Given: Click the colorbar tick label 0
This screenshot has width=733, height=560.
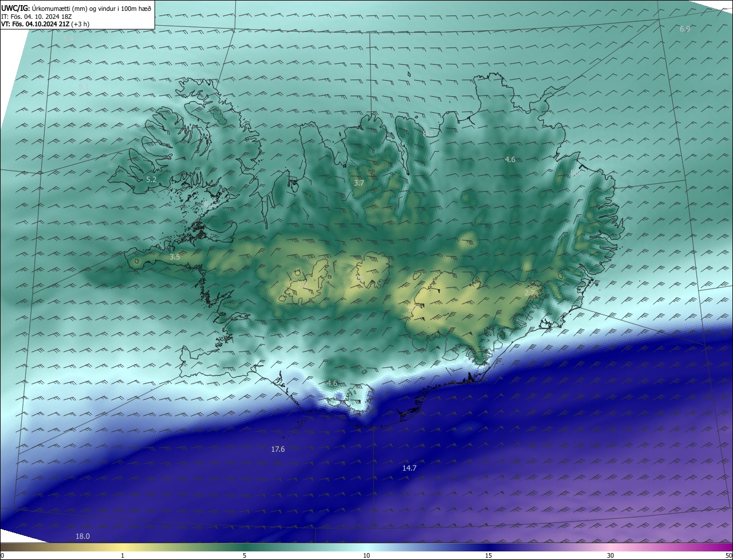Looking at the screenshot, I should (x=2, y=555).
